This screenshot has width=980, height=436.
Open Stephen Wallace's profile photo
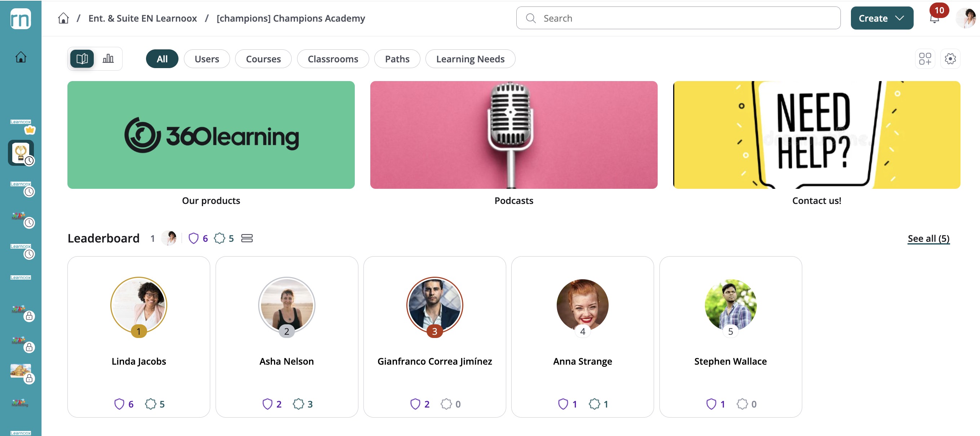(x=730, y=305)
